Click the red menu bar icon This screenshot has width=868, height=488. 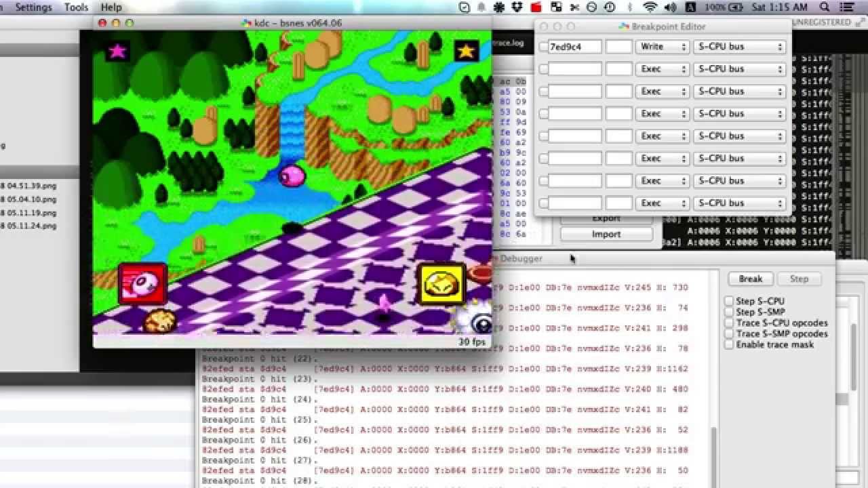[536, 7]
